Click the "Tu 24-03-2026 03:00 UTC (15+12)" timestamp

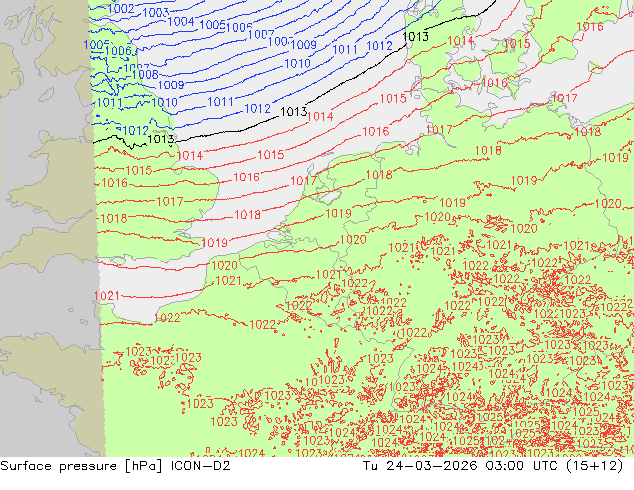493,466
